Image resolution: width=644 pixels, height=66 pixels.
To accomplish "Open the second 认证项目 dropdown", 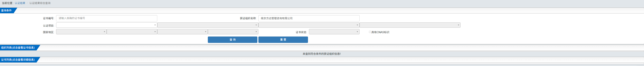I will [x=208, y=25].
